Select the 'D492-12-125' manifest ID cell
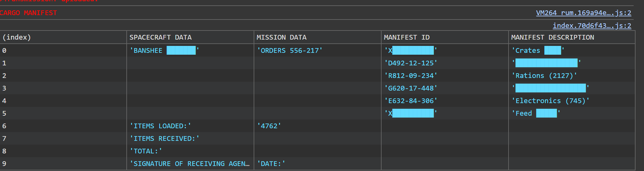The width and height of the screenshot is (644, 171). click(445, 63)
